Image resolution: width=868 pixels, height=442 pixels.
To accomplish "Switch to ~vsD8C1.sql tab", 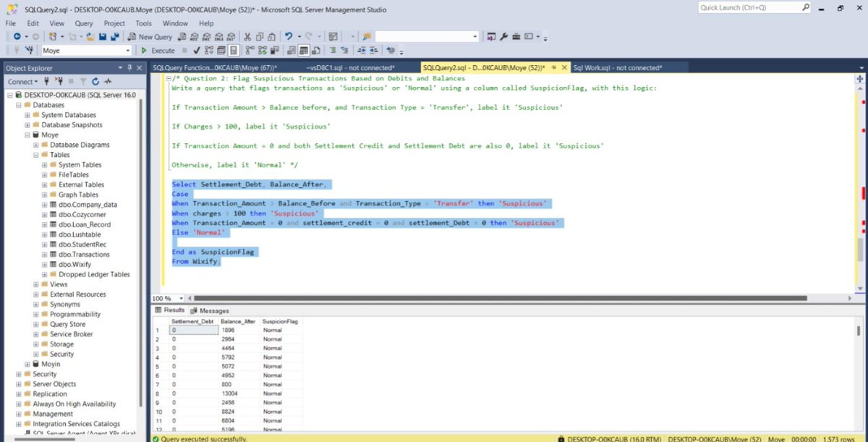I will tap(350, 68).
